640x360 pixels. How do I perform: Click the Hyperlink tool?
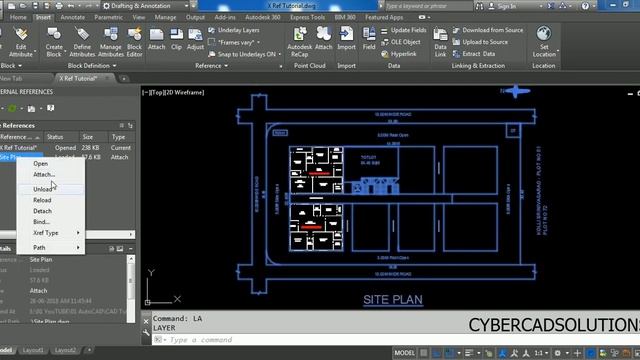tap(399, 54)
